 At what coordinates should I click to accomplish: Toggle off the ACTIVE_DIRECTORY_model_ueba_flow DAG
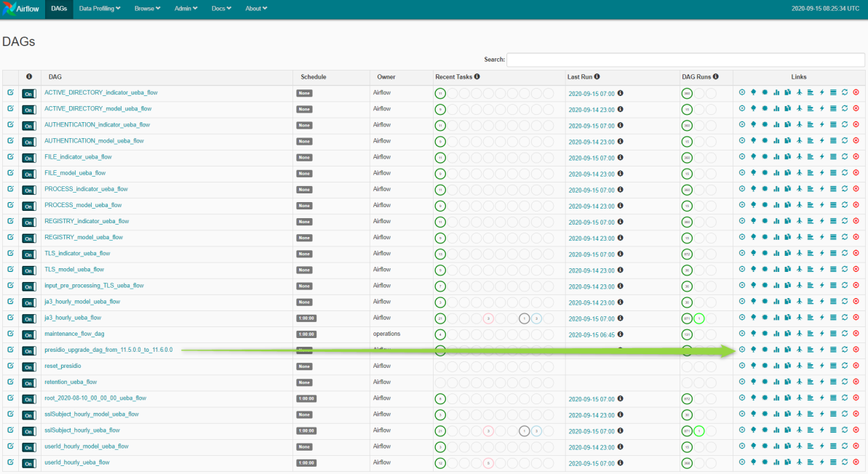[28, 110]
